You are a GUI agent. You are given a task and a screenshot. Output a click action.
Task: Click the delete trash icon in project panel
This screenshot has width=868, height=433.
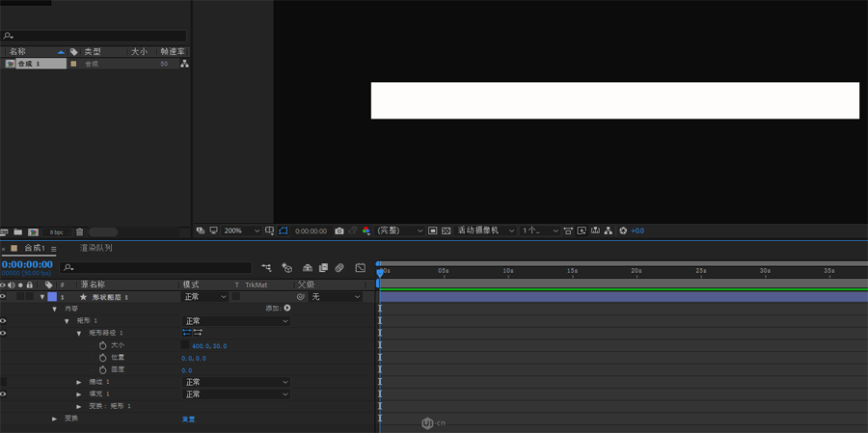pyautogui.click(x=79, y=232)
